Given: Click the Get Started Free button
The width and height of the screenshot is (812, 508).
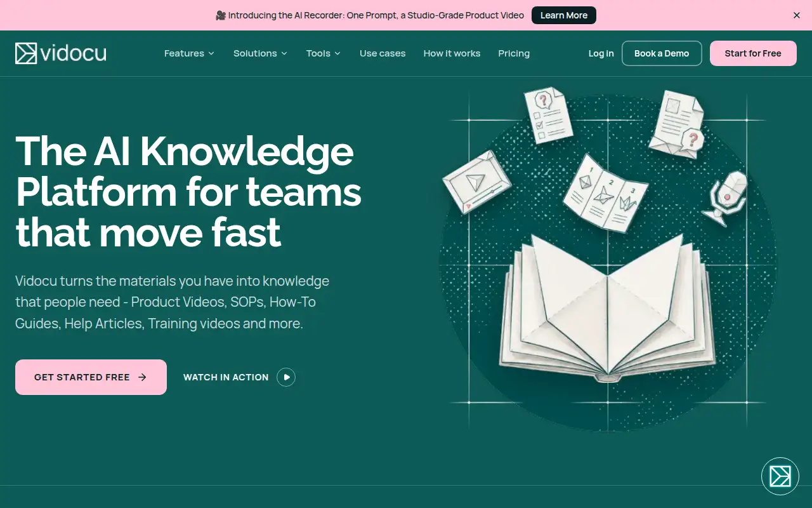Looking at the screenshot, I should pos(91,377).
